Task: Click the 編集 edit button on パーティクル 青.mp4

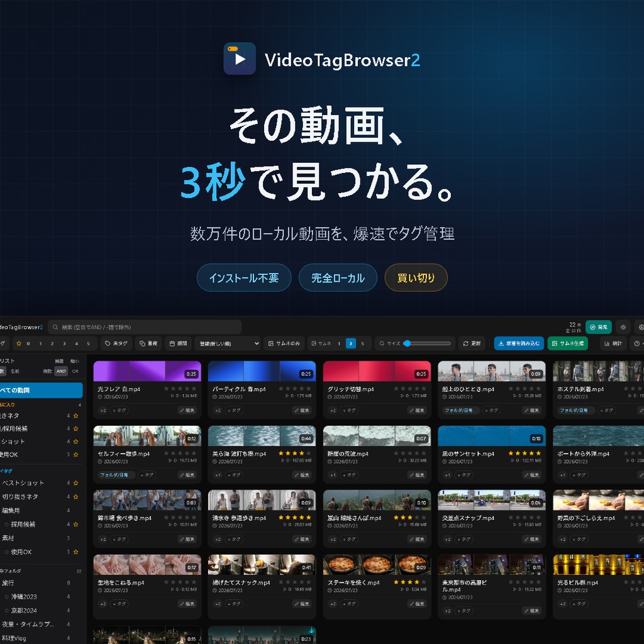Action: click(302, 410)
